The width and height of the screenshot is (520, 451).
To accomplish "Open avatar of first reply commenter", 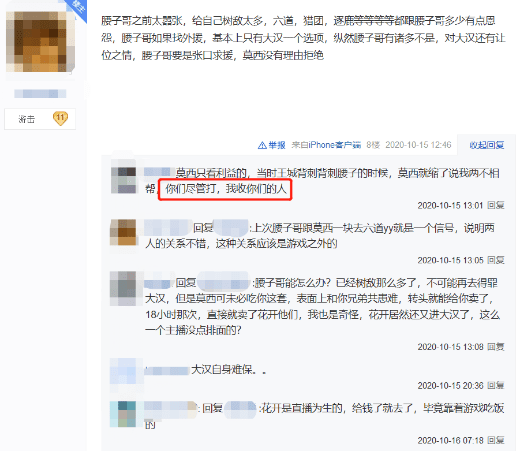I will click(123, 180).
